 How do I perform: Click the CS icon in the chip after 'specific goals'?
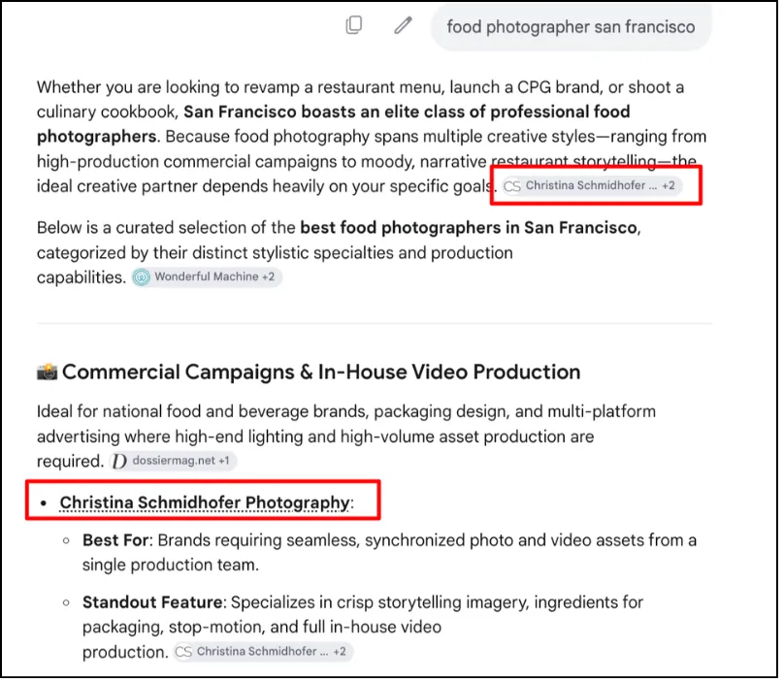coord(512,186)
